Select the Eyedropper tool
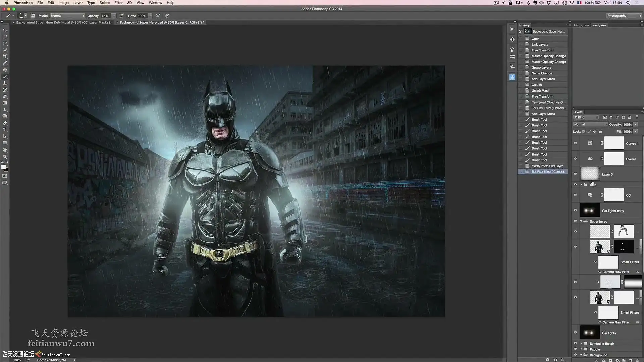 (5, 63)
